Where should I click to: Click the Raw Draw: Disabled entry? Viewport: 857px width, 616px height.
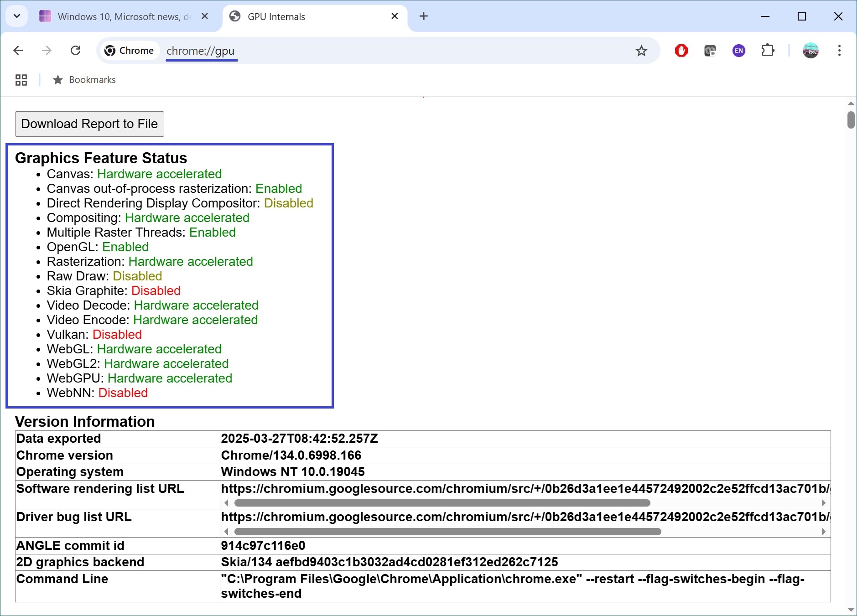[x=104, y=276]
